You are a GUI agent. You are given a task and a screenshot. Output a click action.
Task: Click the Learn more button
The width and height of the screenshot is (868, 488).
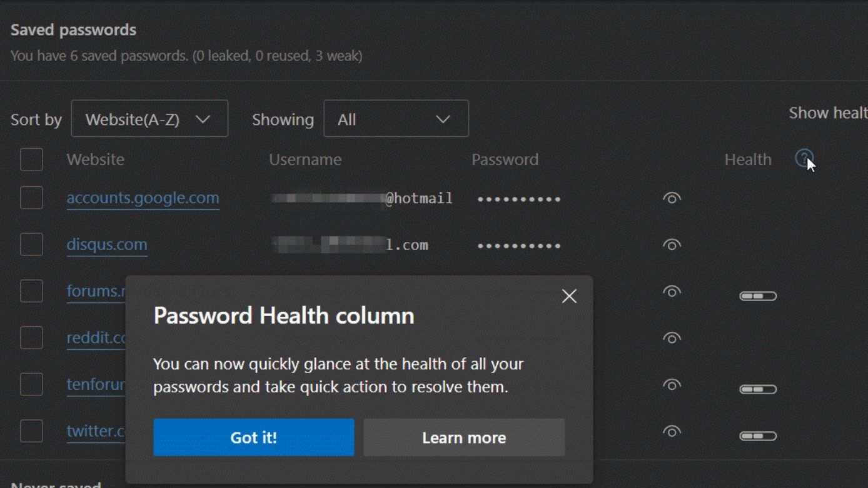click(x=464, y=437)
